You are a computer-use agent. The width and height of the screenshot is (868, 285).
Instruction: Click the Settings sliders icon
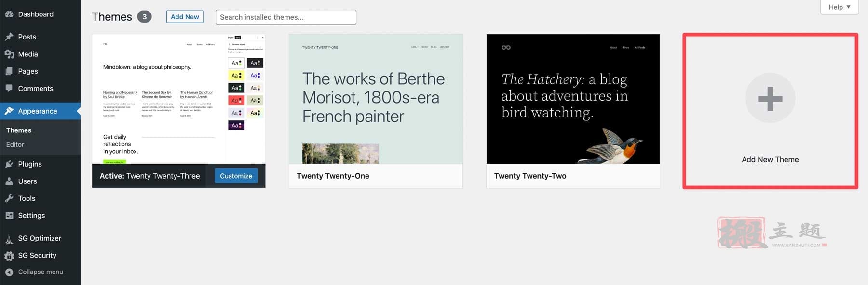pyautogui.click(x=9, y=216)
